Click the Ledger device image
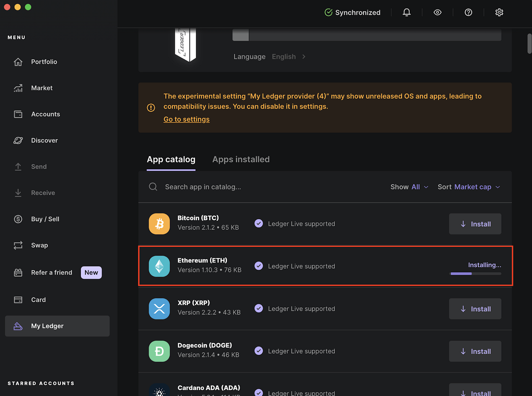The height and width of the screenshot is (396, 532). coord(185,45)
